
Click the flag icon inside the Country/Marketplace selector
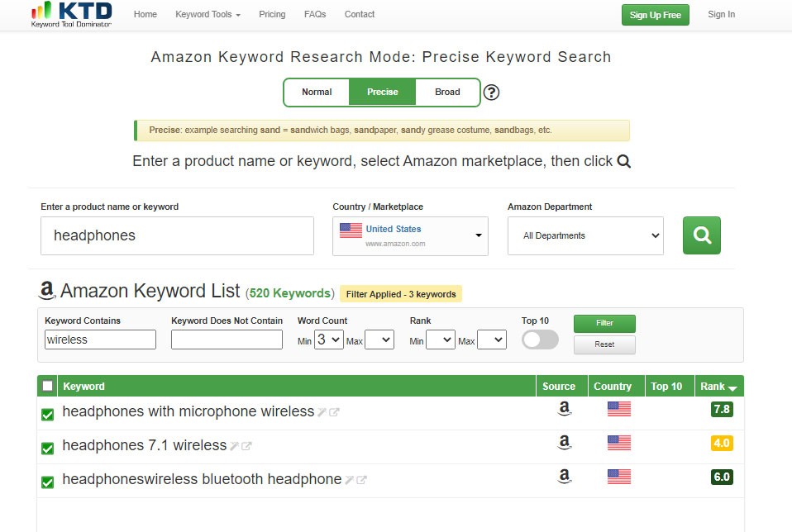[x=350, y=230]
